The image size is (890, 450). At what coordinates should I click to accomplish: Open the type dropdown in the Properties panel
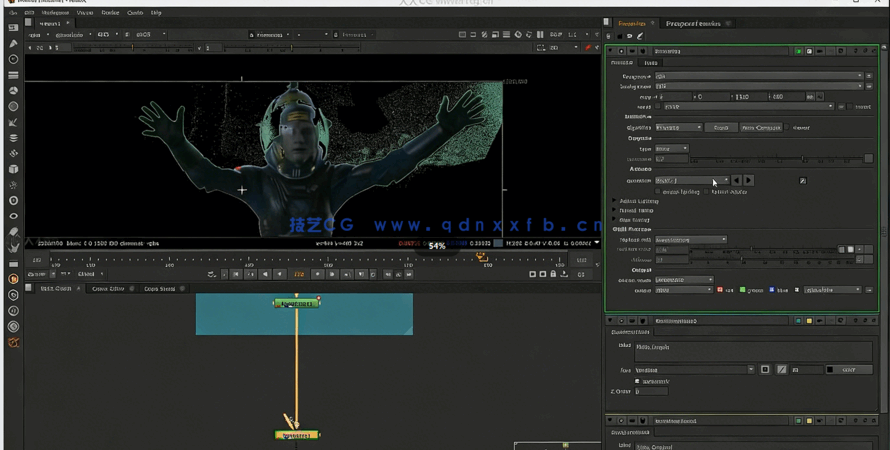(671, 148)
